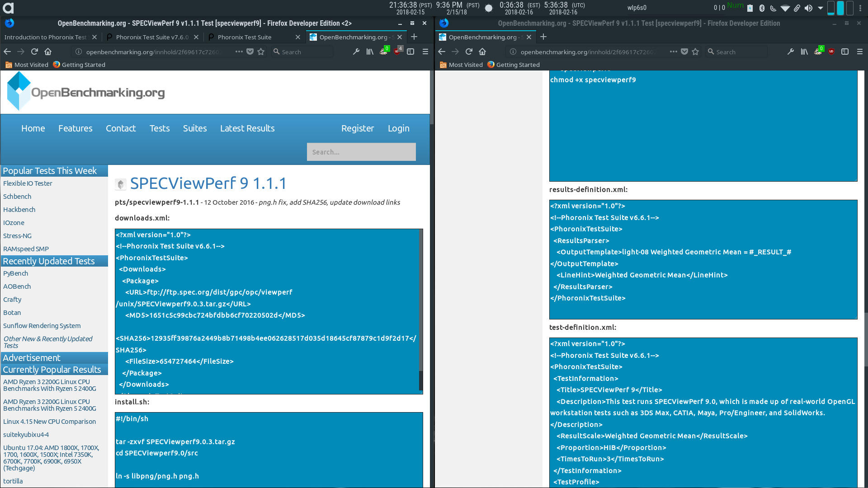The width and height of the screenshot is (868, 488).
Task: Open Library icon in left Firefox window
Action: (x=370, y=52)
